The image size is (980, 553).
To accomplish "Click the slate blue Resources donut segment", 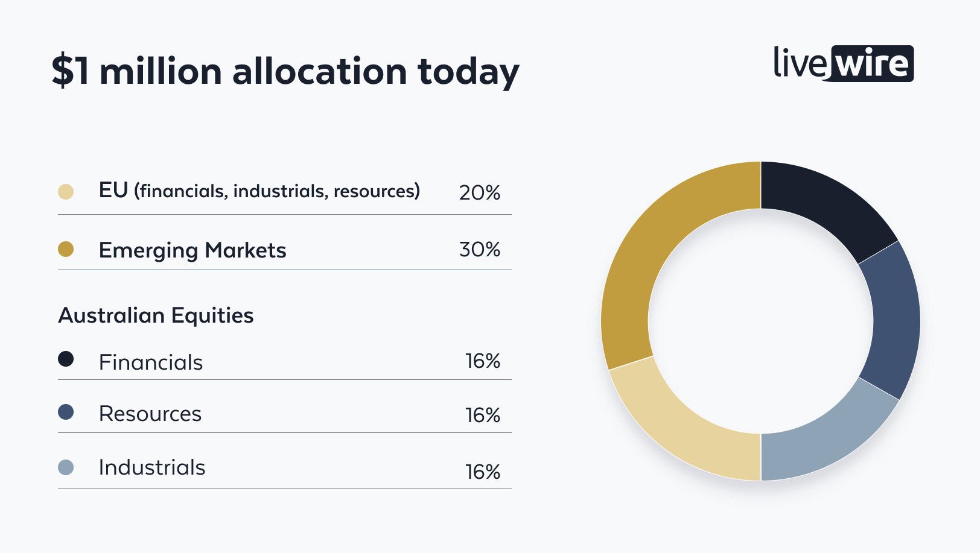I will coord(893,320).
